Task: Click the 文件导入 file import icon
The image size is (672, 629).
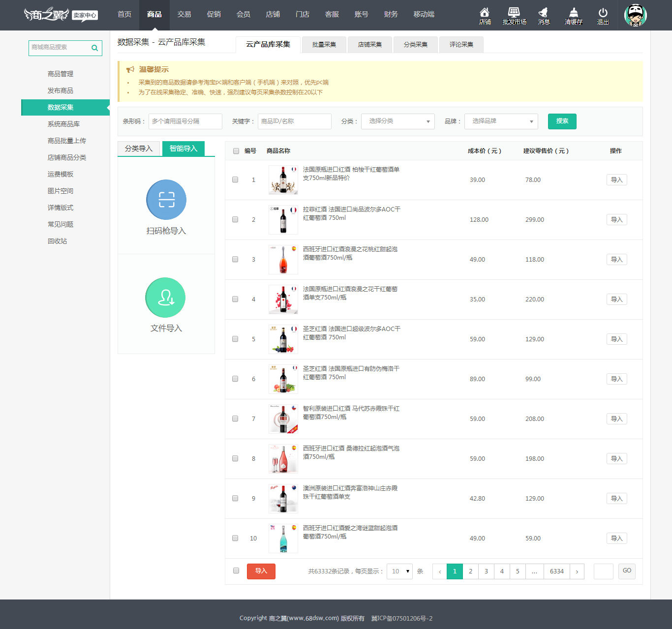Action: click(165, 298)
